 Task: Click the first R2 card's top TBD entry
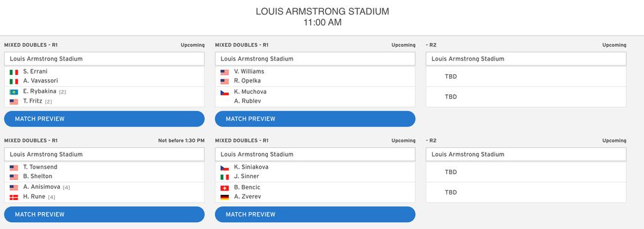point(451,77)
